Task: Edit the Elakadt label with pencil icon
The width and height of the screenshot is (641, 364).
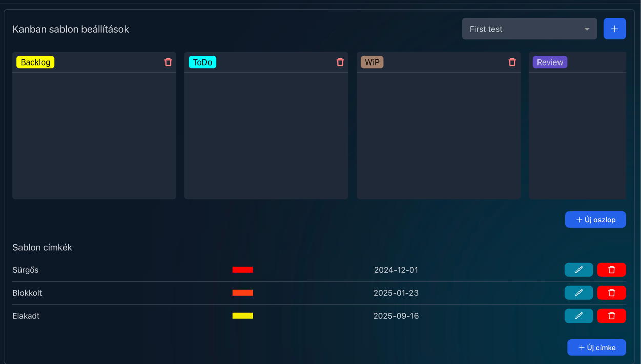Action: [x=578, y=316]
